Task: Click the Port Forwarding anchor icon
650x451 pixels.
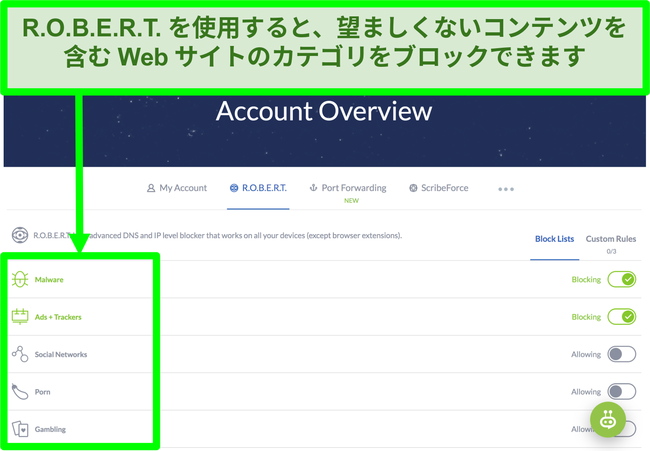Action: 313,188
